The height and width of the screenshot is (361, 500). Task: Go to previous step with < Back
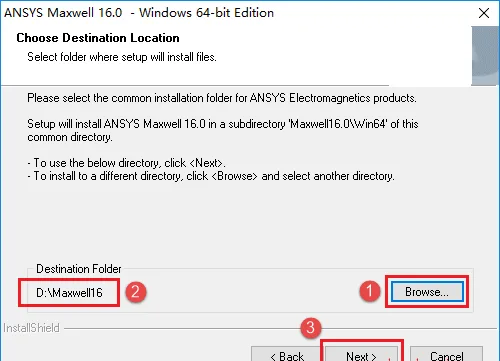point(287,354)
